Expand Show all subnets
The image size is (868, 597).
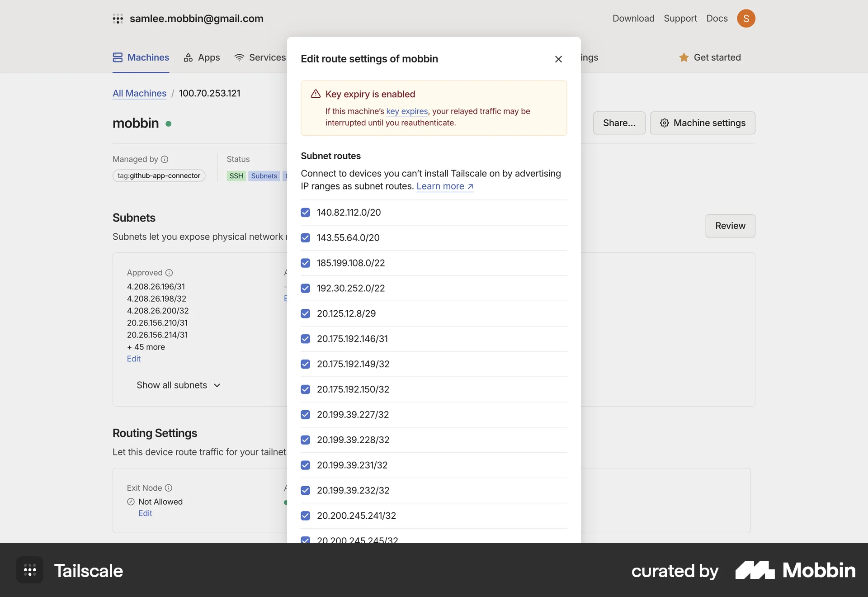(x=178, y=385)
